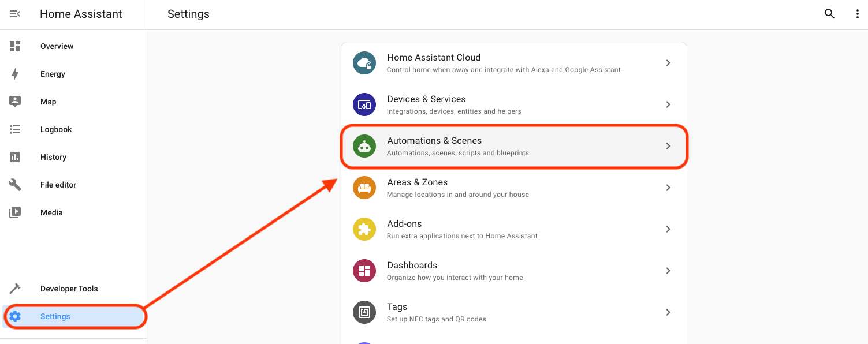Go to Logbook in sidebar
The image size is (868, 344).
point(56,129)
